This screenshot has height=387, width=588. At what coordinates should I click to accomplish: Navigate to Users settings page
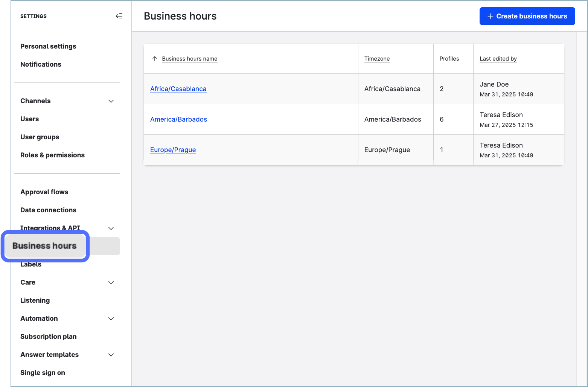[x=29, y=119]
